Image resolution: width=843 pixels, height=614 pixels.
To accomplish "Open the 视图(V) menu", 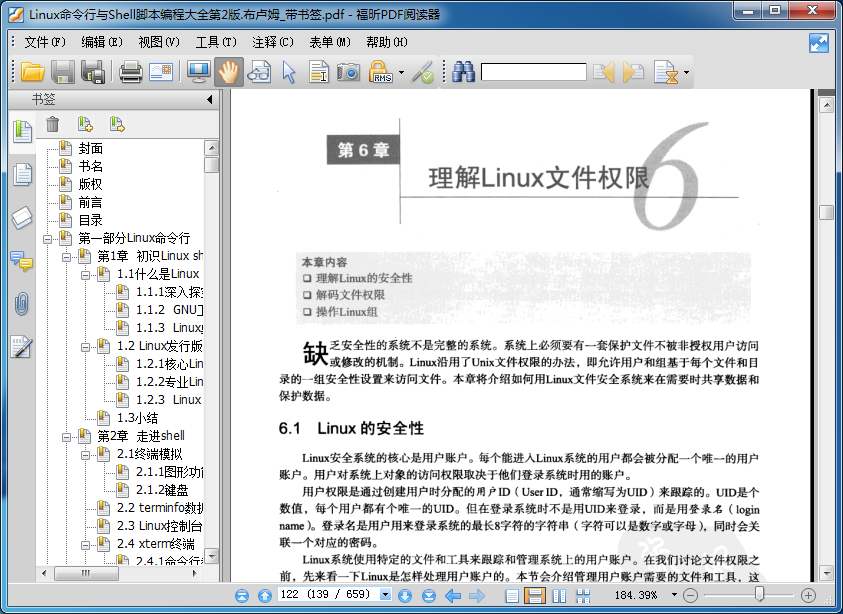I will 159,42.
